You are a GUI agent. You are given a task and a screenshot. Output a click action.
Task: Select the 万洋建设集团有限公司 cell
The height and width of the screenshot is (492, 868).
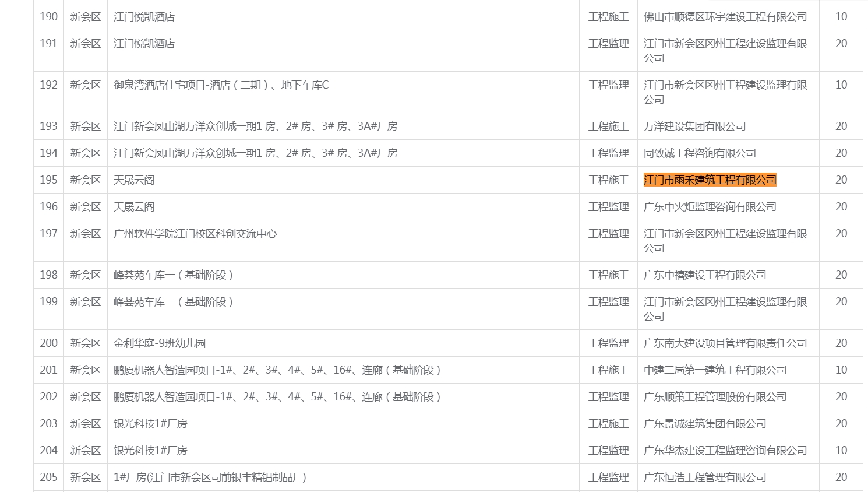click(x=694, y=126)
